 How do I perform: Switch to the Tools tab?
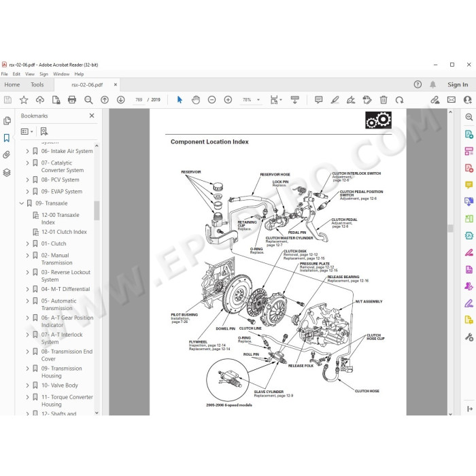pyautogui.click(x=37, y=84)
